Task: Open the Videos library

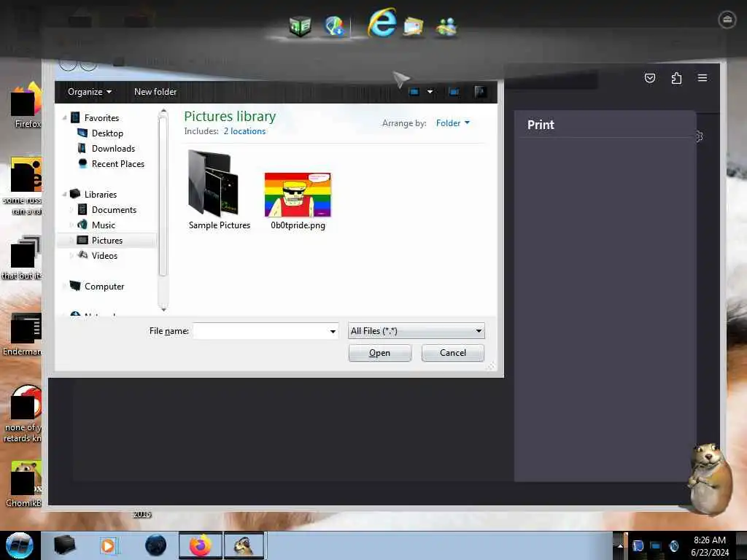Action: tap(104, 256)
